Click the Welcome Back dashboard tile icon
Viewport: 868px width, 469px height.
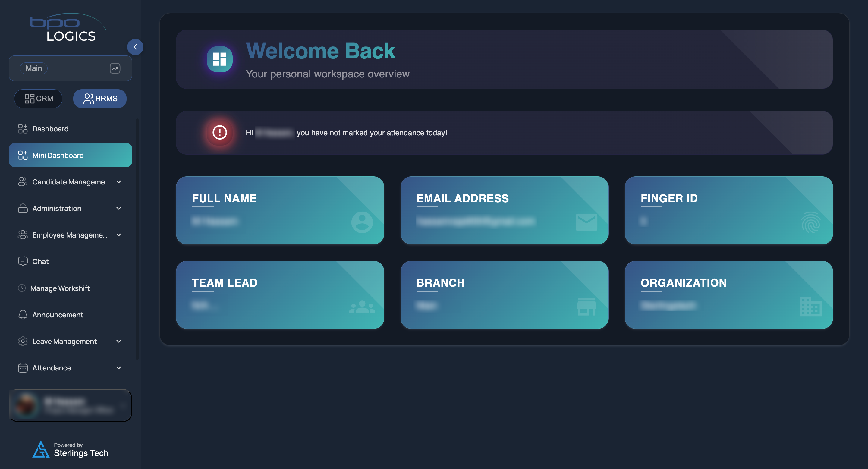point(219,59)
